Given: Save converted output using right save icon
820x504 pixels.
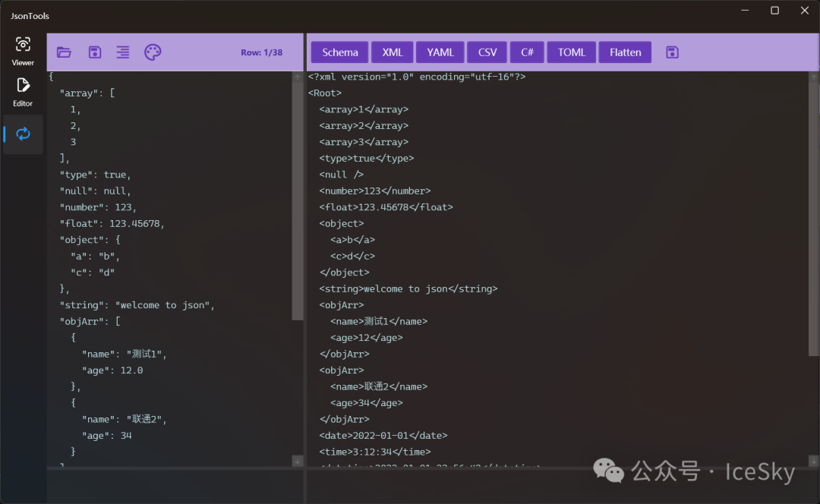Looking at the screenshot, I should pos(672,52).
